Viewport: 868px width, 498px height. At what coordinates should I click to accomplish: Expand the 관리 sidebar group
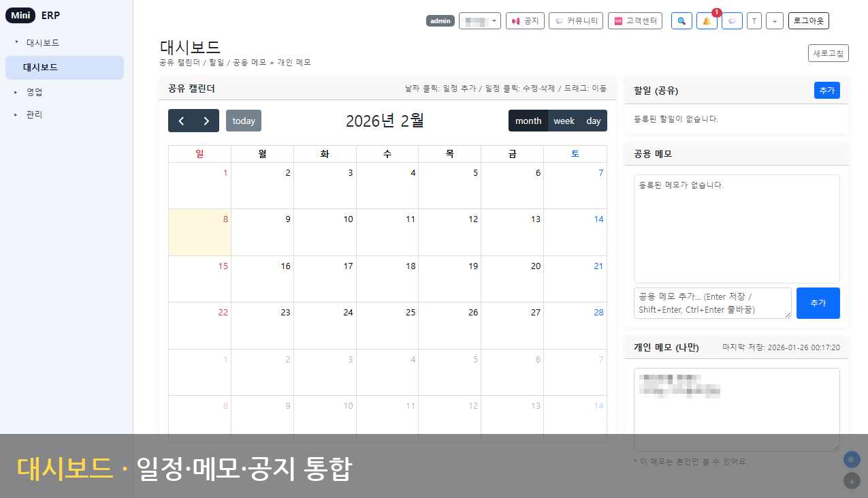(x=34, y=114)
